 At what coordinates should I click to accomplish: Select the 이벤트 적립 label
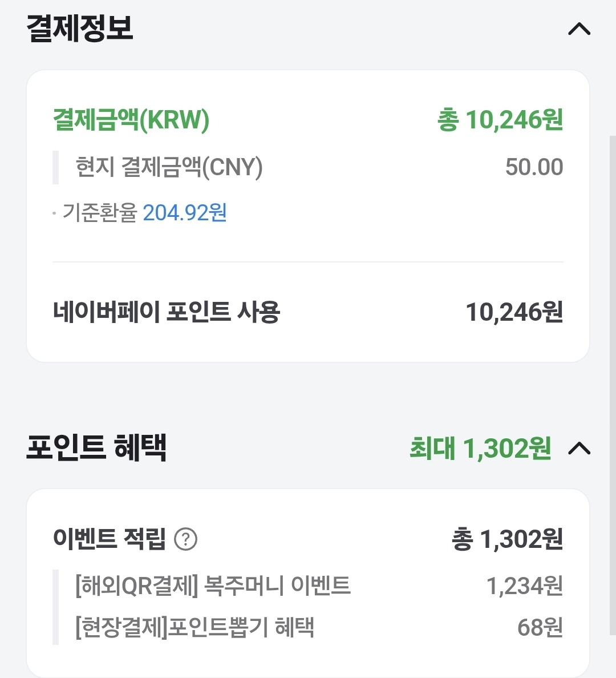pyautogui.click(x=110, y=539)
